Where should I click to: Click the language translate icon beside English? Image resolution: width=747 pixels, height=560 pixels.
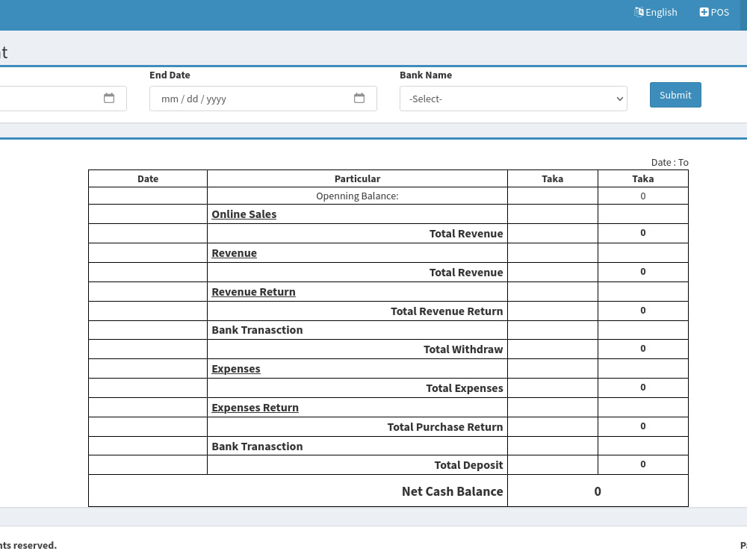639,12
